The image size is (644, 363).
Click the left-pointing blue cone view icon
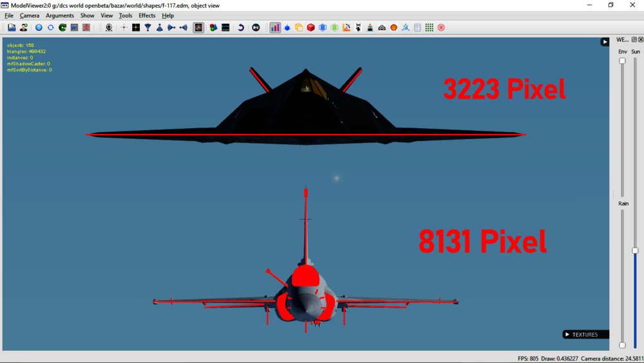pyautogui.click(x=183, y=28)
